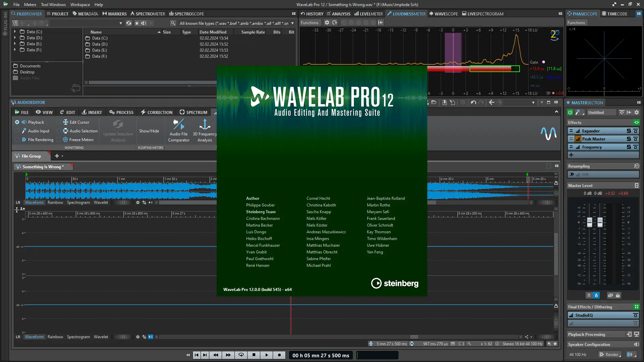The height and width of the screenshot is (362, 644).
Task: Expand the Data (C:) drive tree item
Action: [15, 32]
